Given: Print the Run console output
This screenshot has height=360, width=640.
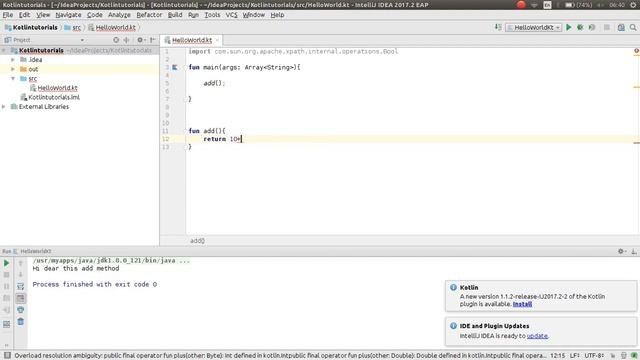Looking at the screenshot, I should [x=20, y=310].
